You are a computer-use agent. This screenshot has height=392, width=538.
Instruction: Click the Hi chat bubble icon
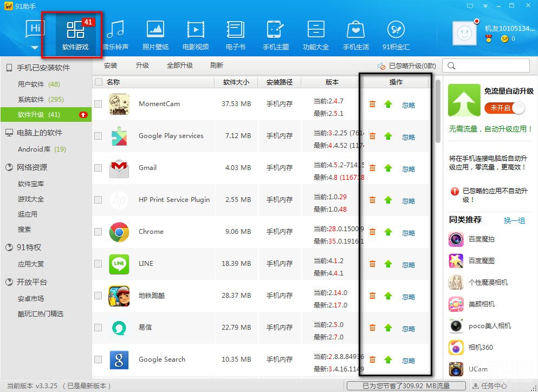35,29
